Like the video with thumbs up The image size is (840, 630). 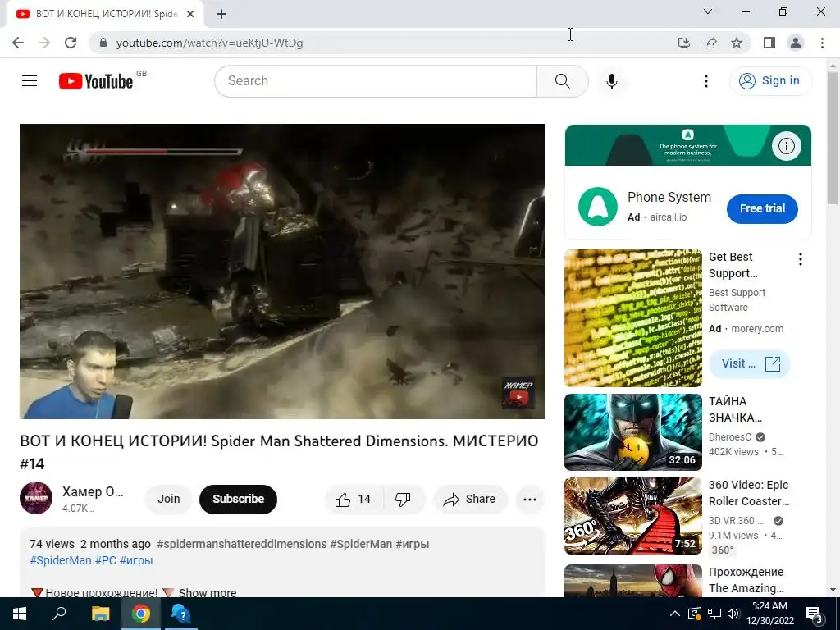click(x=354, y=500)
